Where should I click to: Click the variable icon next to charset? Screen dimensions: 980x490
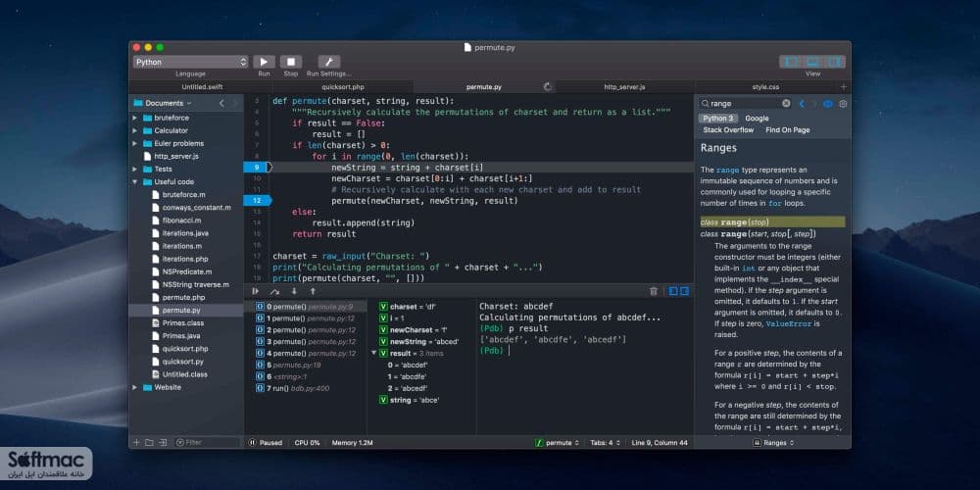(383, 307)
